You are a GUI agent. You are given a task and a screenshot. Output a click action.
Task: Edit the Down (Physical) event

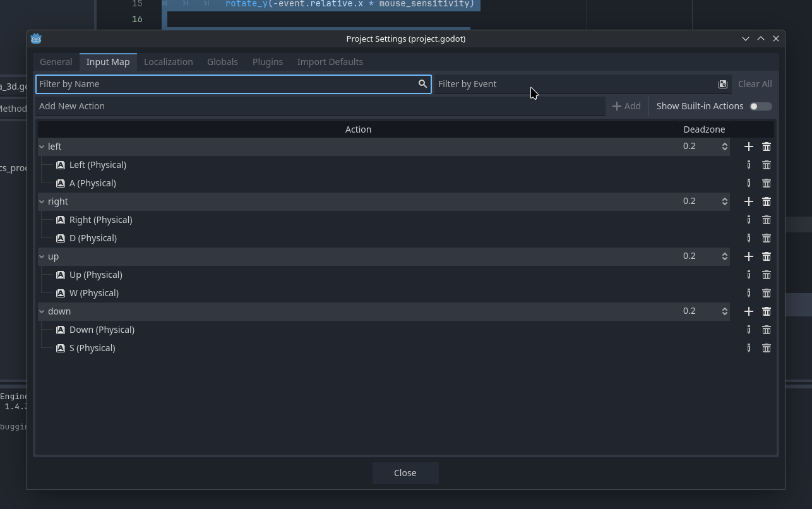coord(748,330)
